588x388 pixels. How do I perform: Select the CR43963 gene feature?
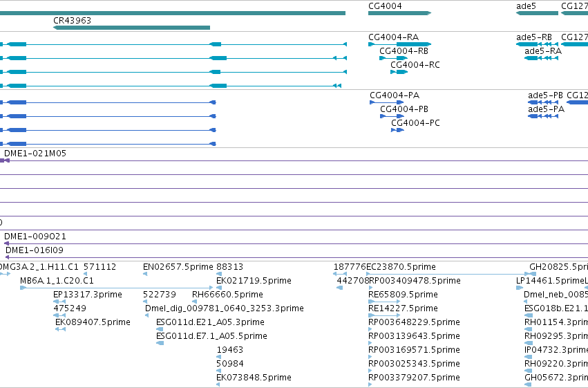click(131, 28)
